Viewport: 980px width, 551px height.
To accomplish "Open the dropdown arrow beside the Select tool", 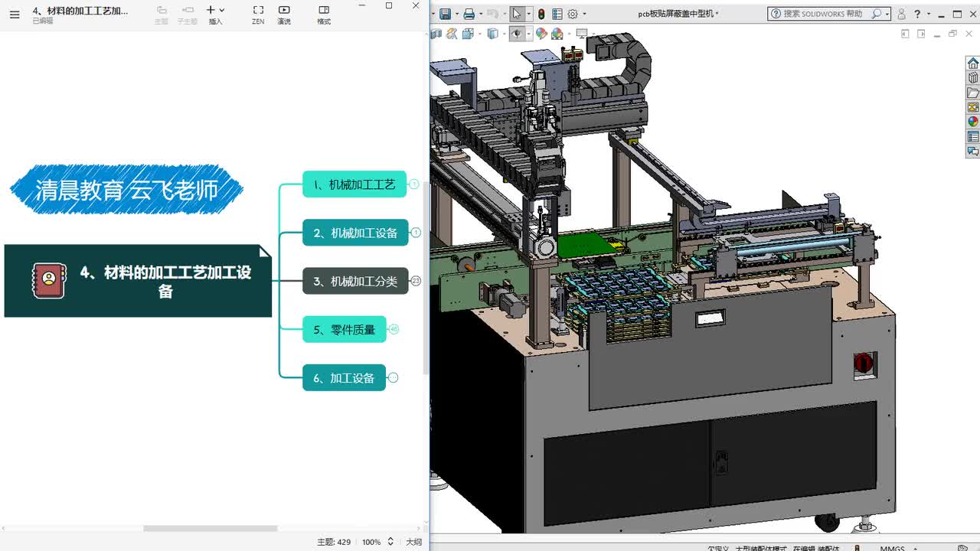I will click(528, 14).
